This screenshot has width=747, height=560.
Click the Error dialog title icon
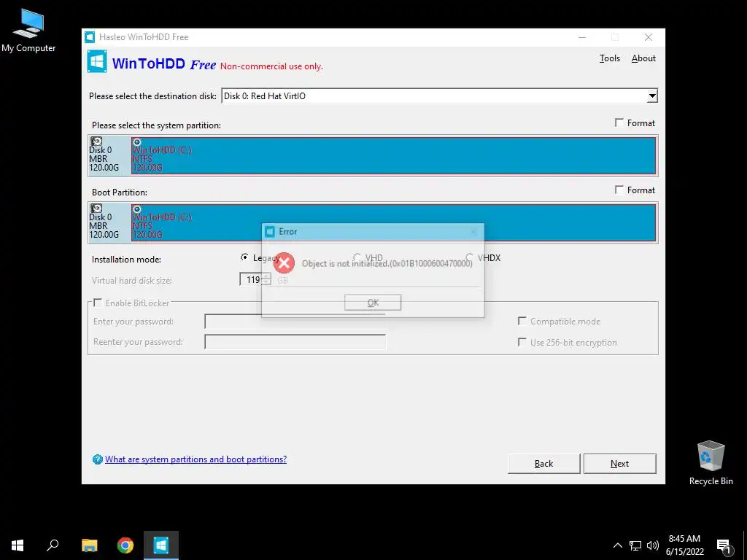pos(270,231)
